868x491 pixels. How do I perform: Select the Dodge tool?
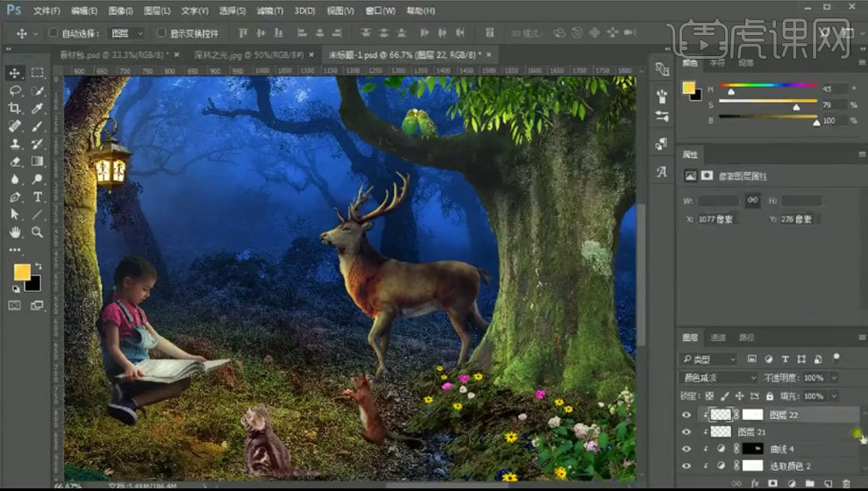point(37,179)
